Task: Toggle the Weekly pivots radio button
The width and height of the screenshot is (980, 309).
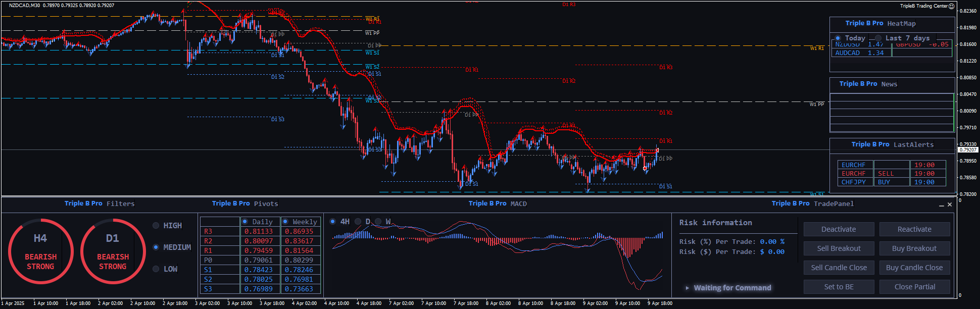Action: (x=285, y=222)
